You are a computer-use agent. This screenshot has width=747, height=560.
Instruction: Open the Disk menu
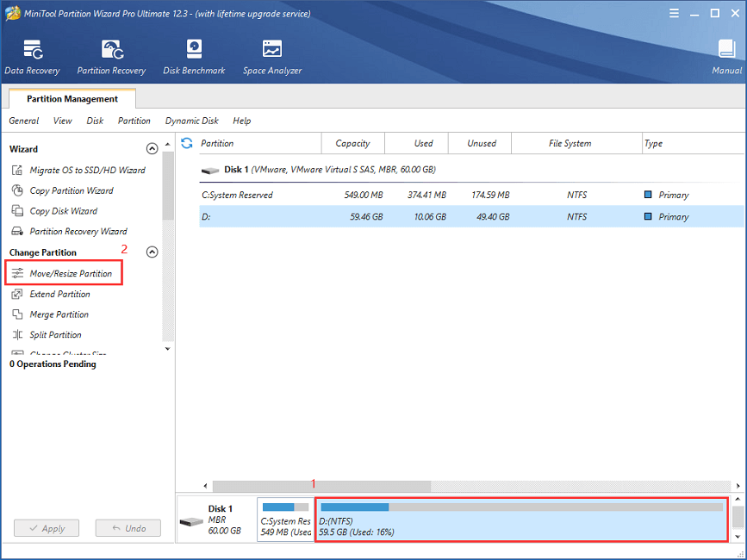(95, 121)
